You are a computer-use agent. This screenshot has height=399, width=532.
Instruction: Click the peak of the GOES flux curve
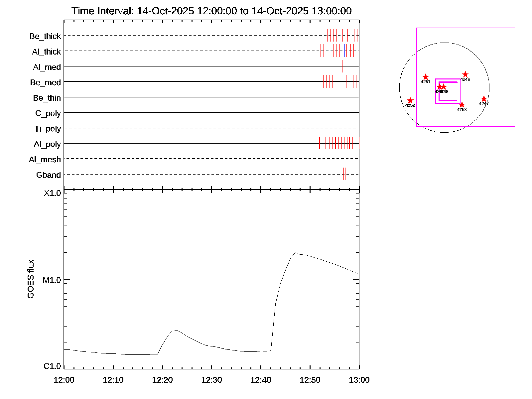tap(295, 252)
